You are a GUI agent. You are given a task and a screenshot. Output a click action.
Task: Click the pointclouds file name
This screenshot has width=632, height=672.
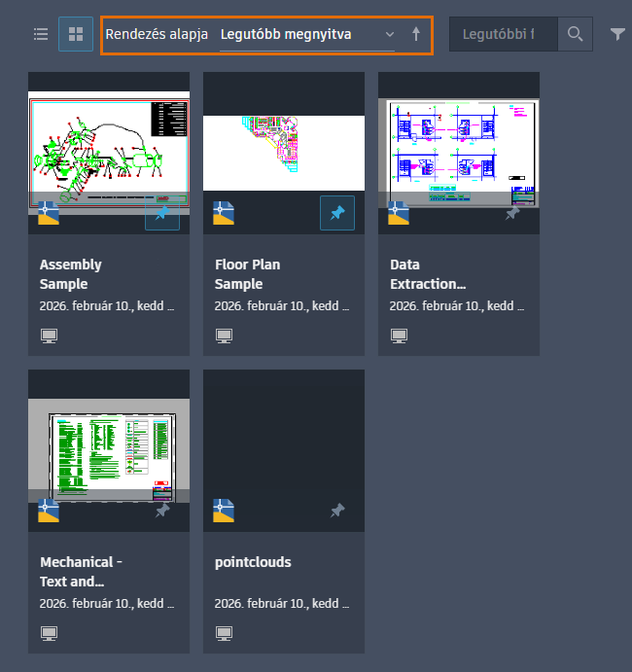pyautogui.click(x=253, y=562)
